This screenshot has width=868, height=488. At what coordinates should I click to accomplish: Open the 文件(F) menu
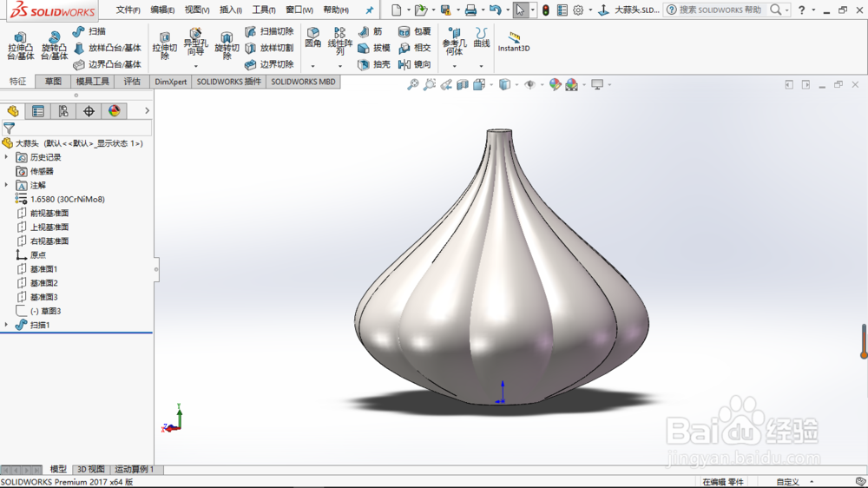pos(128,10)
